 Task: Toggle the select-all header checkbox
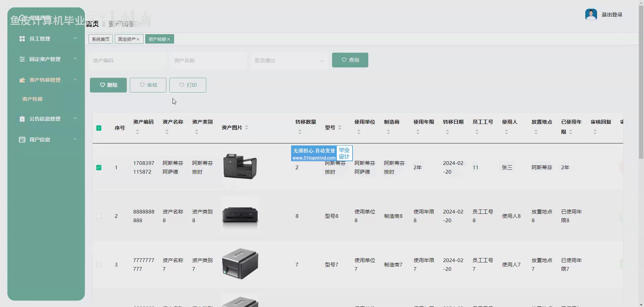99,128
